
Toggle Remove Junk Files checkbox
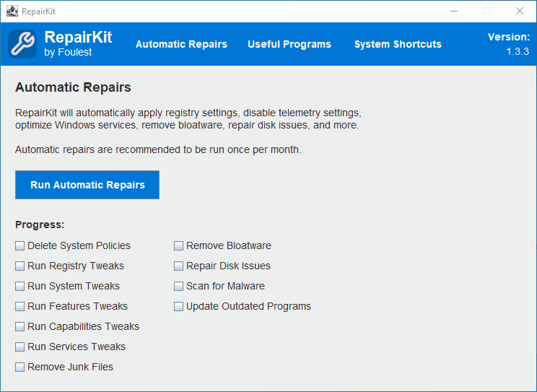pyautogui.click(x=20, y=367)
